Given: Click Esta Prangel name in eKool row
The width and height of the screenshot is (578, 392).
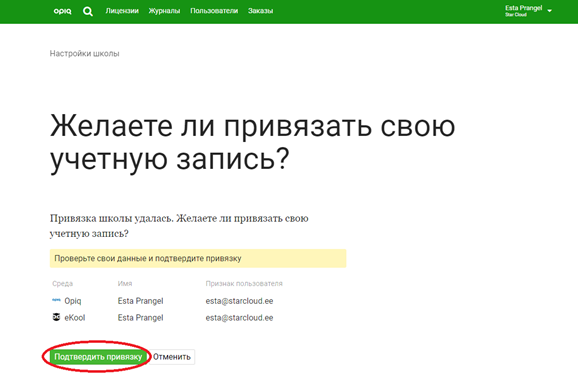Looking at the screenshot, I should 140,318.
